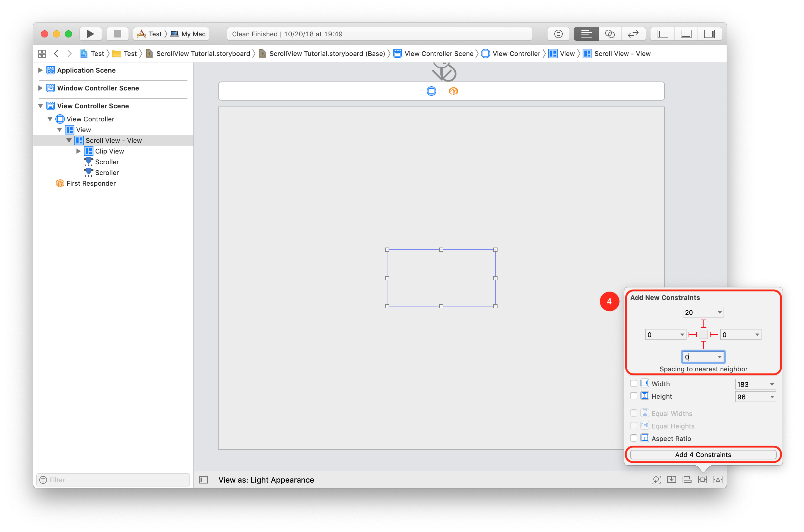Expand the Clip View tree item

tap(79, 151)
